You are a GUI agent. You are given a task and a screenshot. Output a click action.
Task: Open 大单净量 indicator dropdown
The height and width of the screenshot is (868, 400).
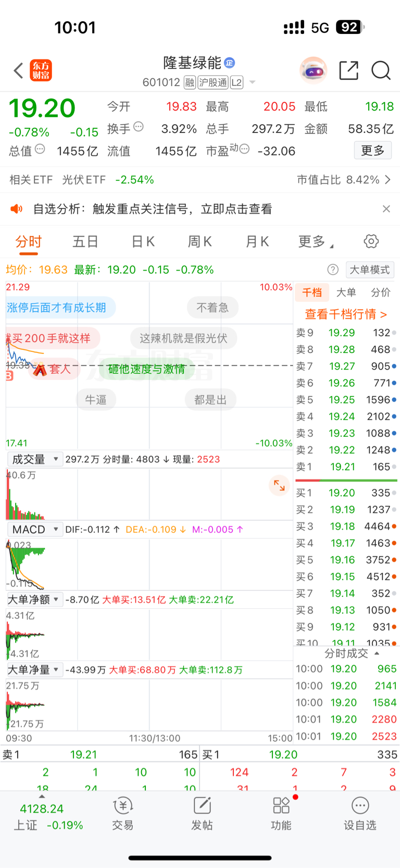click(35, 669)
